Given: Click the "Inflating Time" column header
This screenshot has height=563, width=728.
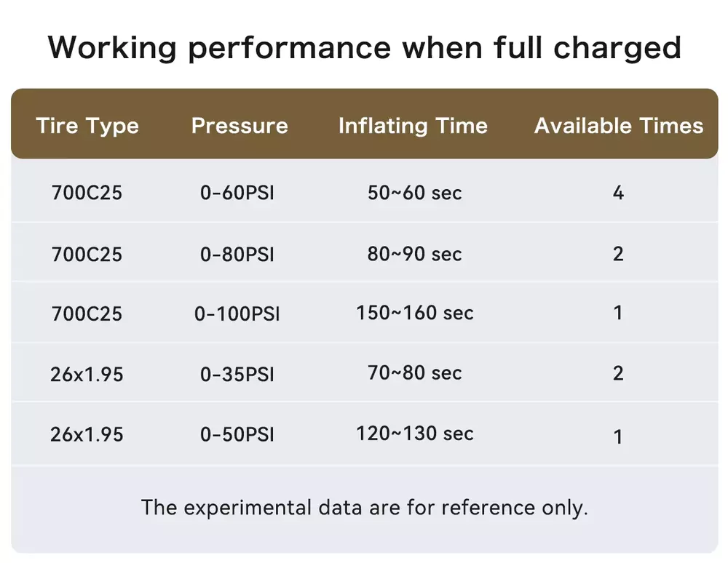Looking at the screenshot, I should [x=413, y=126].
